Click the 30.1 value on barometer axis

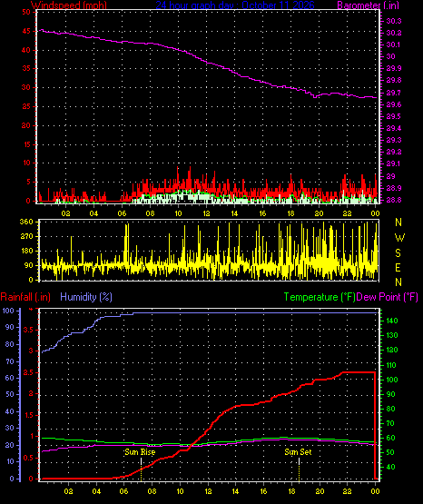(x=394, y=44)
